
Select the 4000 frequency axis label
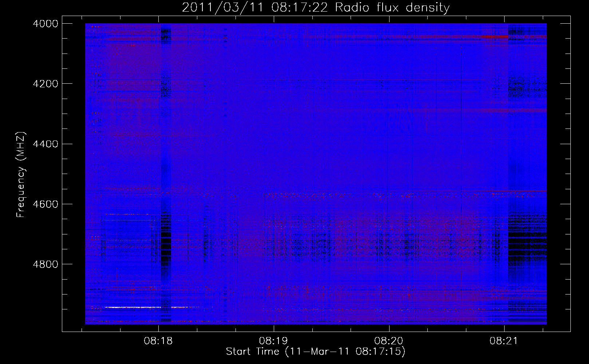pos(46,24)
